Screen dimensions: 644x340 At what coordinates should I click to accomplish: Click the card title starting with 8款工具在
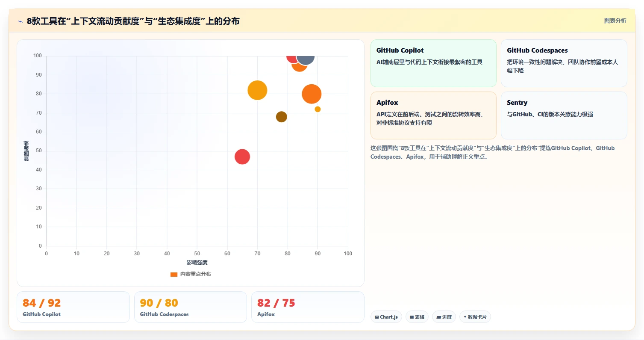pos(133,21)
